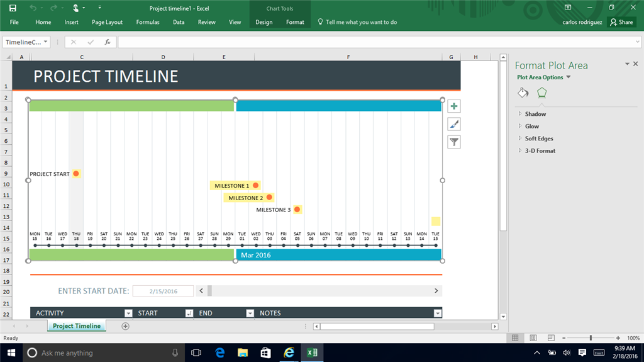This screenshot has width=644, height=362.
Task: Open the Chart Styles brush button
Action: [x=454, y=124]
